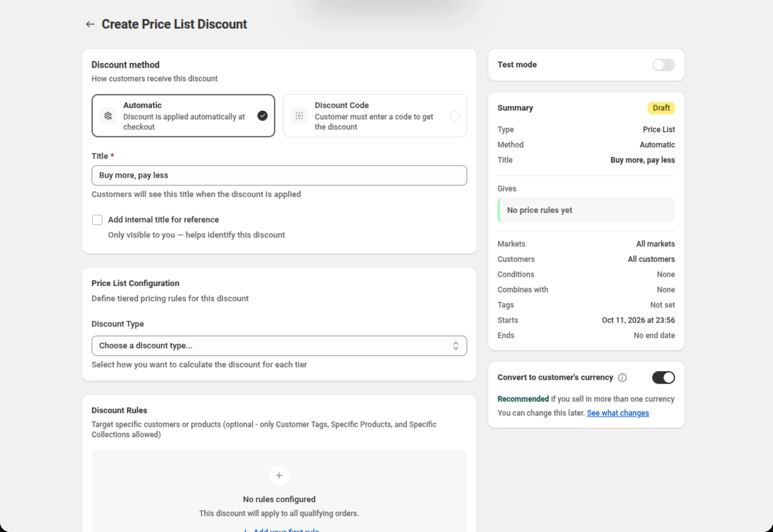Click the Create Price List Discount heading
Screen dimensions: 773x532
(174, 24)
